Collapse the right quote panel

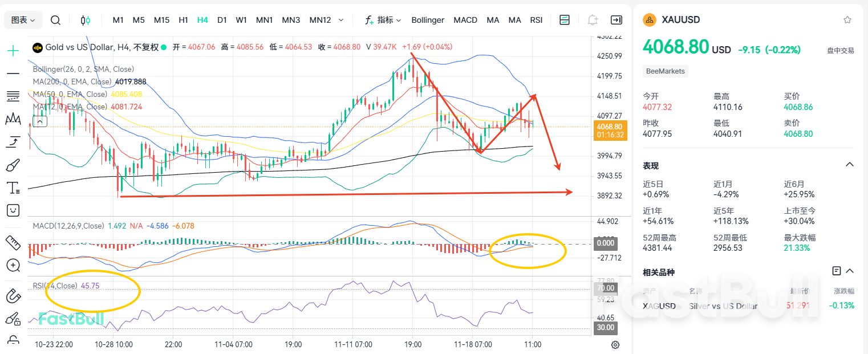[x=616, y=19]
